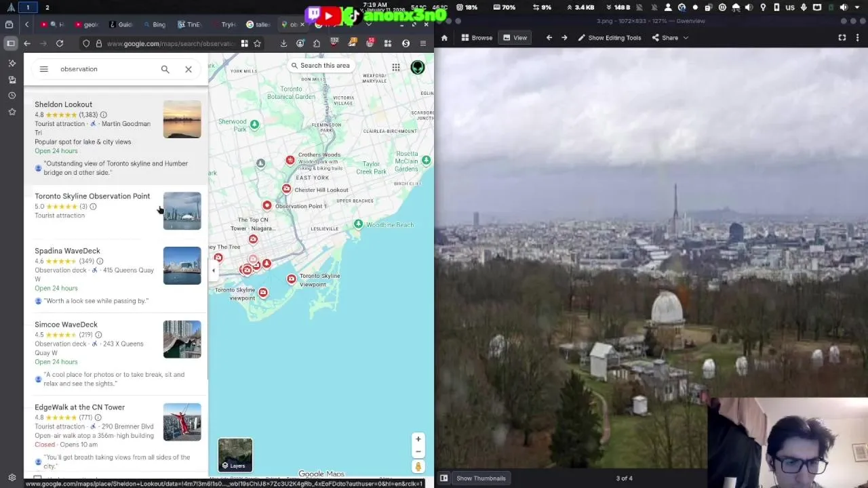
Task: Toggle the browser sidebar panel icon
Action: click(x=11, y=43)
